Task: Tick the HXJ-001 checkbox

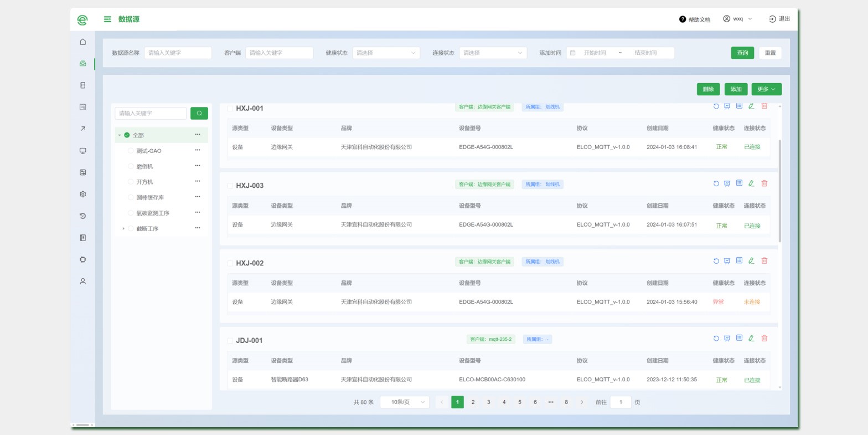Action: pyautogui.click(x=230, y=108)
